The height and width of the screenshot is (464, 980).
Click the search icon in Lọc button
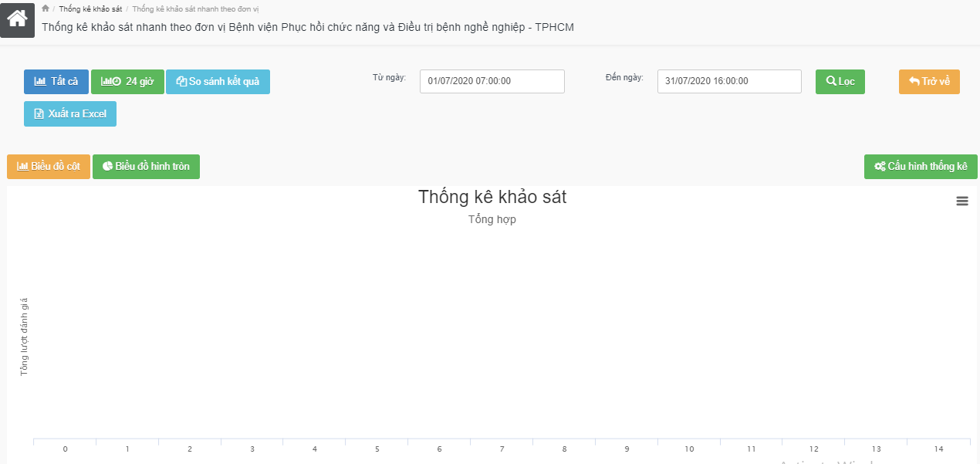click(x=831, y=81)
